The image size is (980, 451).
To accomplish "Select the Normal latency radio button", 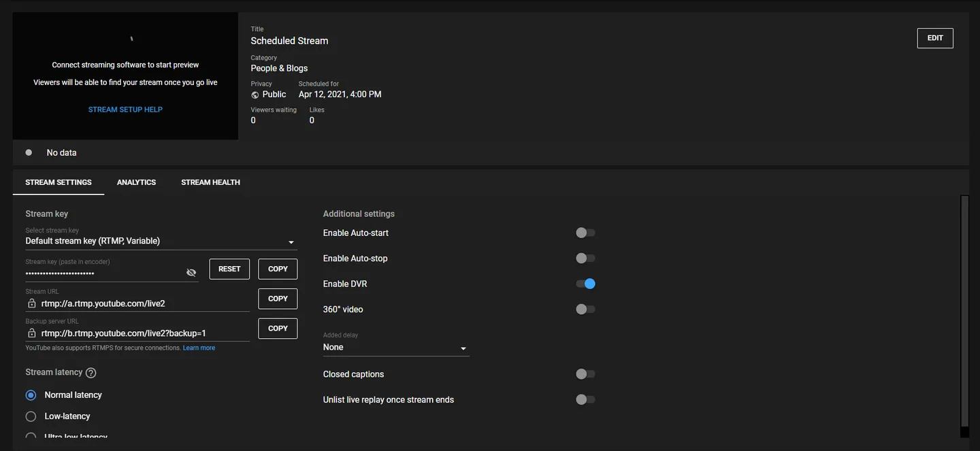I will [31, 395].
